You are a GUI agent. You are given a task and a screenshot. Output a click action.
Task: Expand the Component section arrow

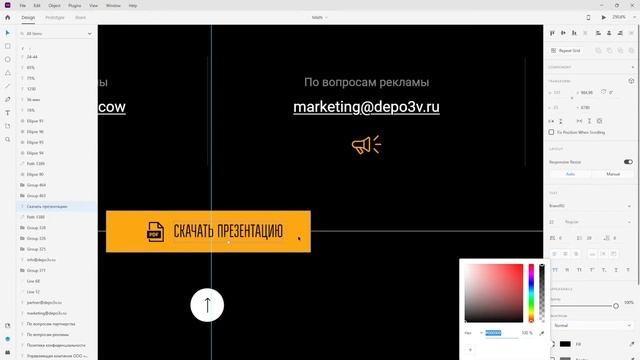click(x=633, y=67)
